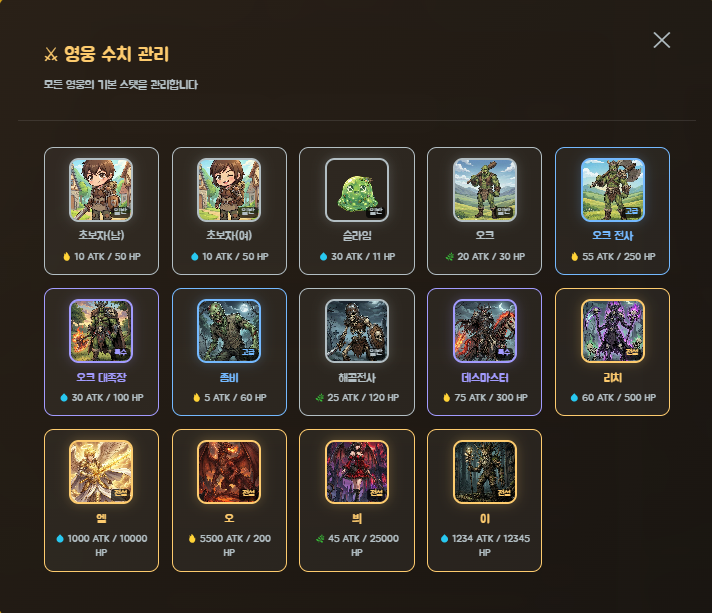
Task: Select the purple 리치 lich portrait
Action: [x=613, y=331]
